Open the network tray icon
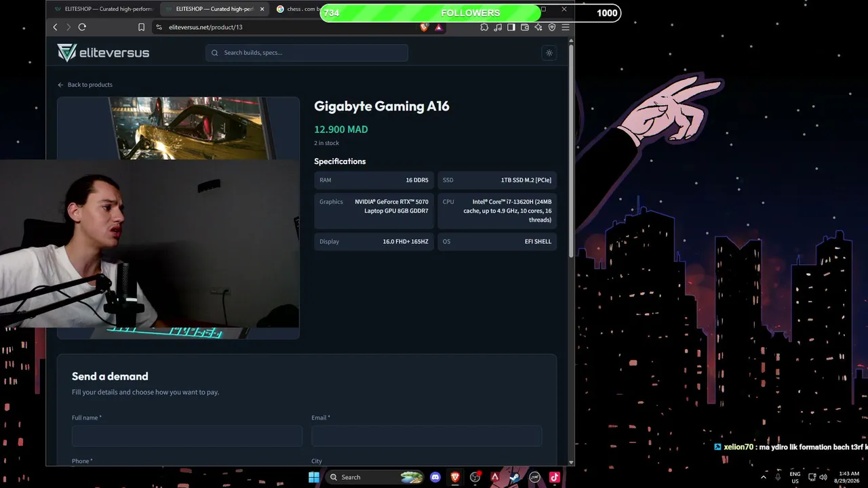The width and height of the screenshot is (868, 488). pos(812,477)
